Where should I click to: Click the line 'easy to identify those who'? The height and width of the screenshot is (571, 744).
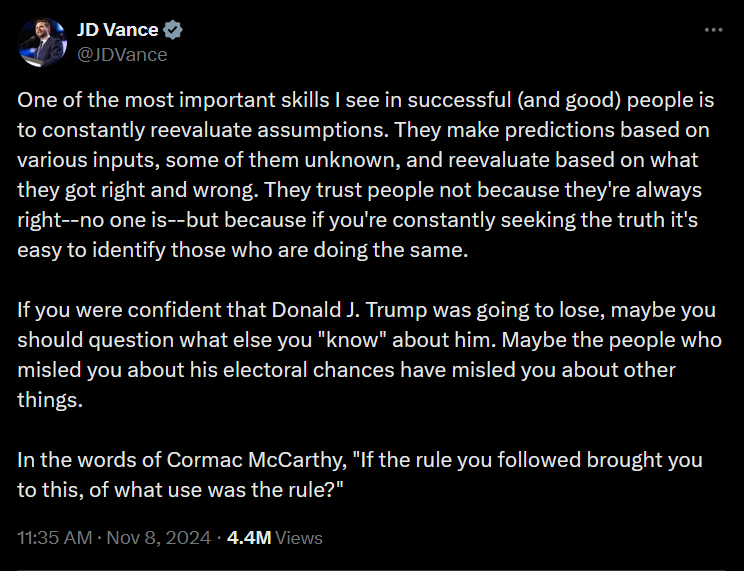[x=242, y=250]
